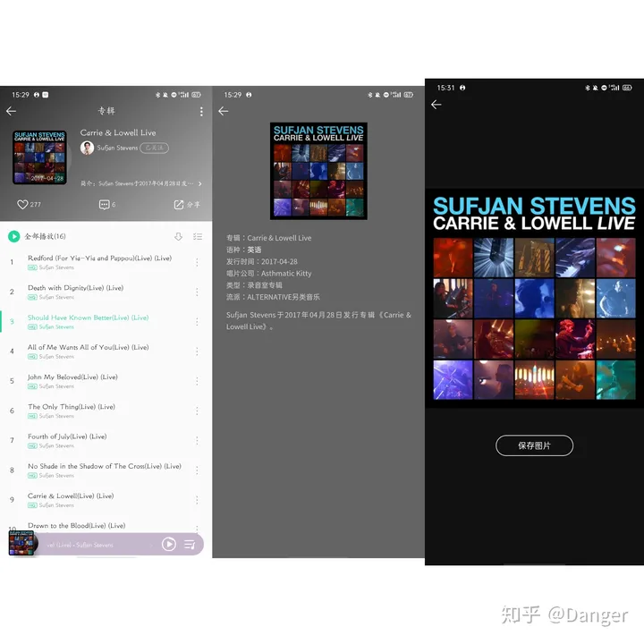Tap album cover on details screen
Viewport: 644px width, 644px height.
(x=318, y=171)
